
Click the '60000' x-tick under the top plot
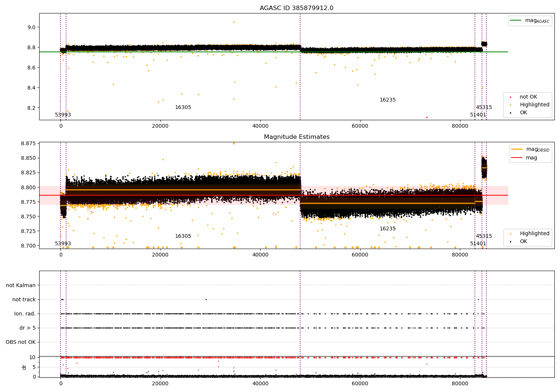tap(360, 126)
